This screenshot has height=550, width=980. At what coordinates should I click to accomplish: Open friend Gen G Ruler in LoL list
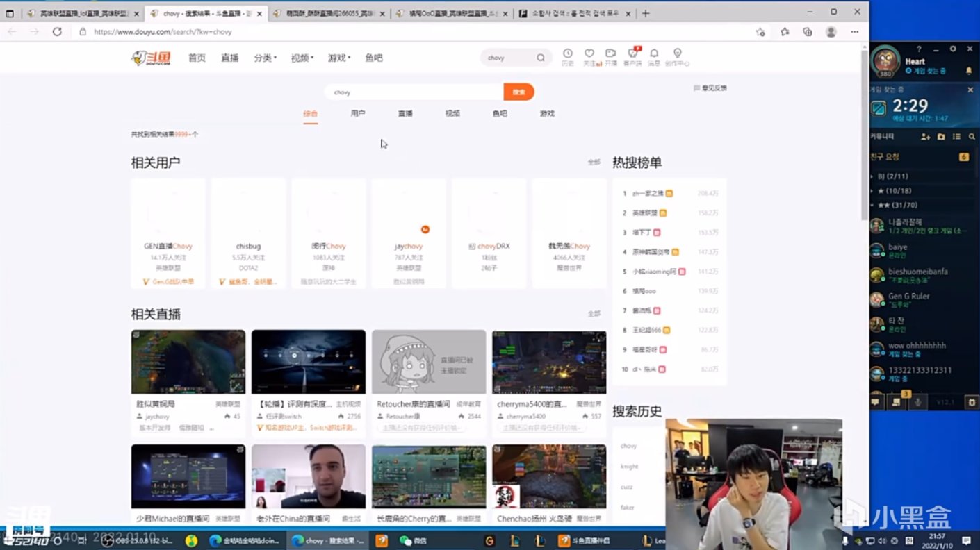click(x=924, y=300)
